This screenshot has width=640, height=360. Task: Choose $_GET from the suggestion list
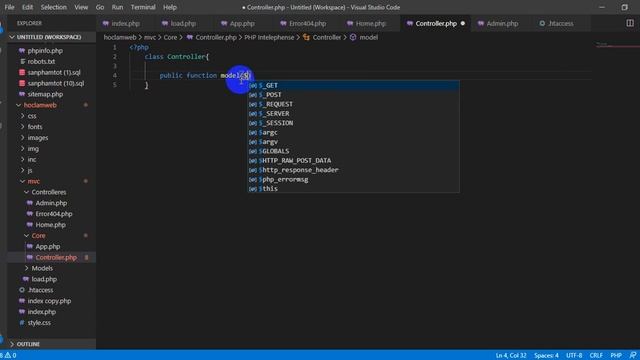click(x=353, y=85)
